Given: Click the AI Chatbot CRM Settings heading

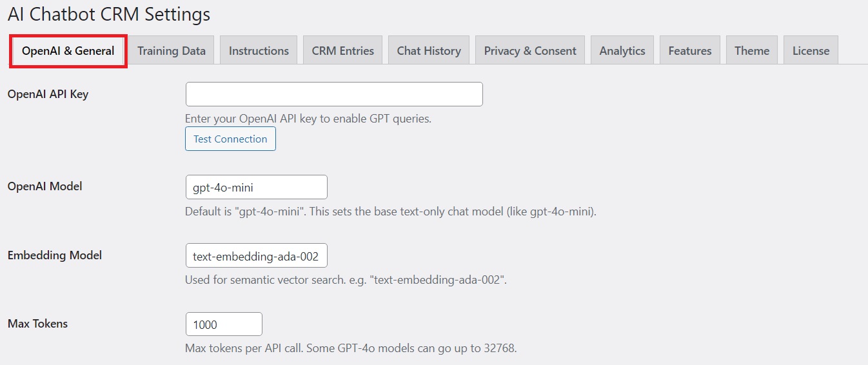Looking at the screenshot, I should (x=109, y=14).
